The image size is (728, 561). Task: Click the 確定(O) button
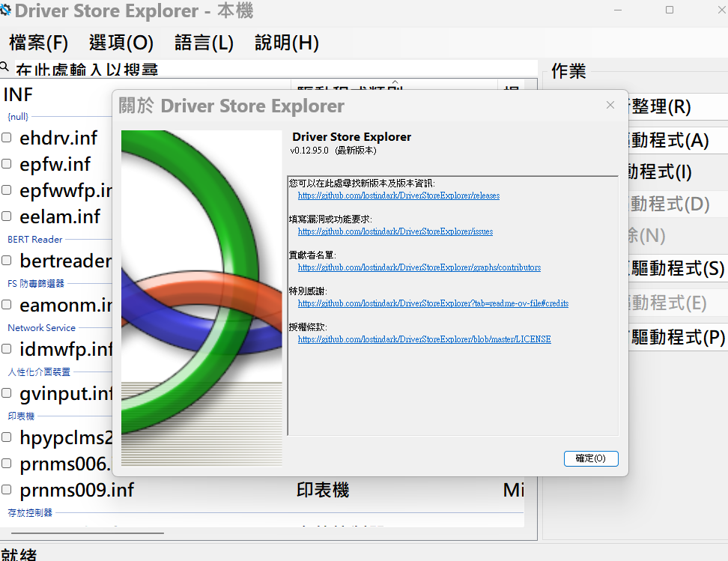[x=591, y=458]
